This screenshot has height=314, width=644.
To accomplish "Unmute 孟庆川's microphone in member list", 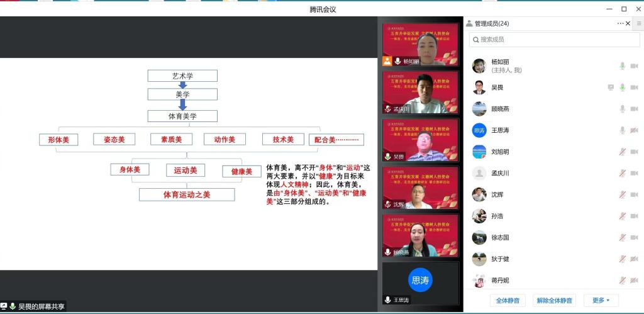I will [622, 173].
